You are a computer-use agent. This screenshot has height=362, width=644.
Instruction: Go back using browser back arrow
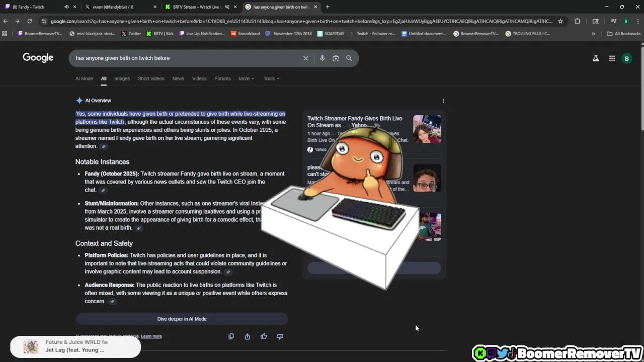click(x=5, y=21)
